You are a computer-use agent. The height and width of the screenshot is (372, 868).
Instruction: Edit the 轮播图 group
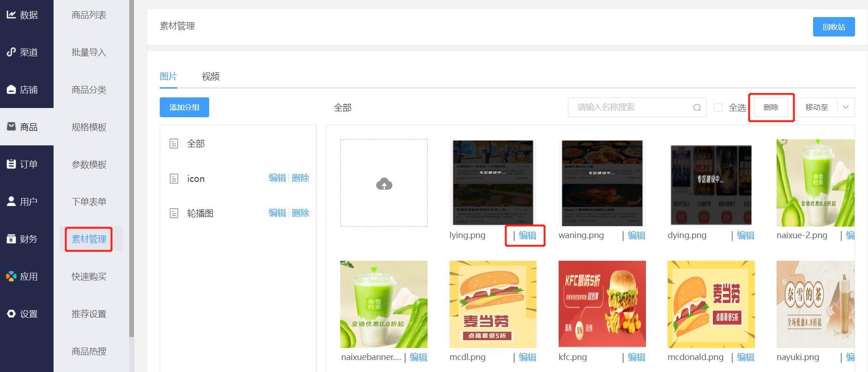click(277, 213)
